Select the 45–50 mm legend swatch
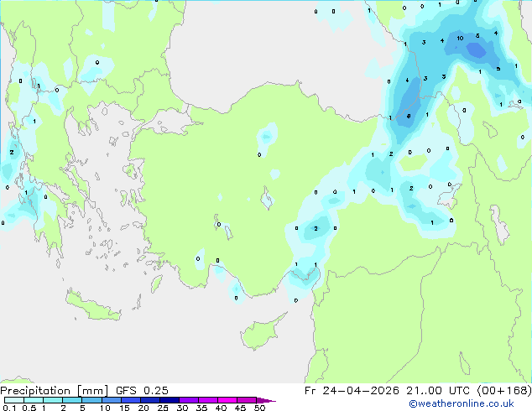This screenshot has width=532, height=411. [x=247, y=400]
